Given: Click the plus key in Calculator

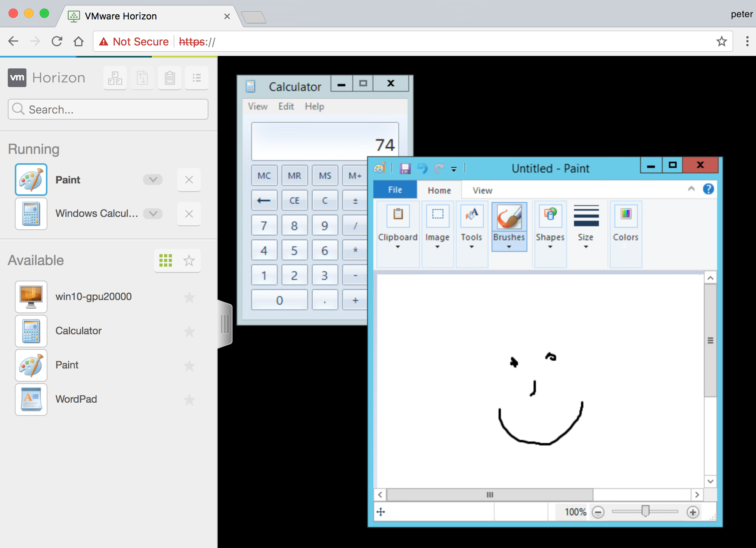Looking at the screenshot, I should [355, 300].
